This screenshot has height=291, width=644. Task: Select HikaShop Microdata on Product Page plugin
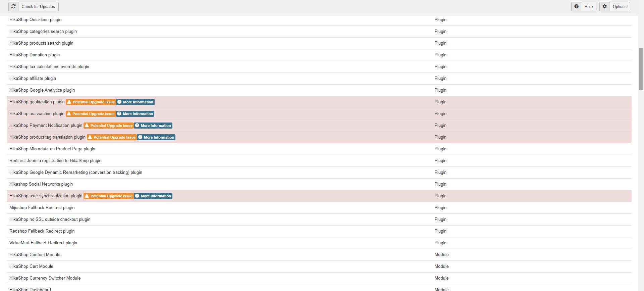pyautogui.click(x=52, y=149)
